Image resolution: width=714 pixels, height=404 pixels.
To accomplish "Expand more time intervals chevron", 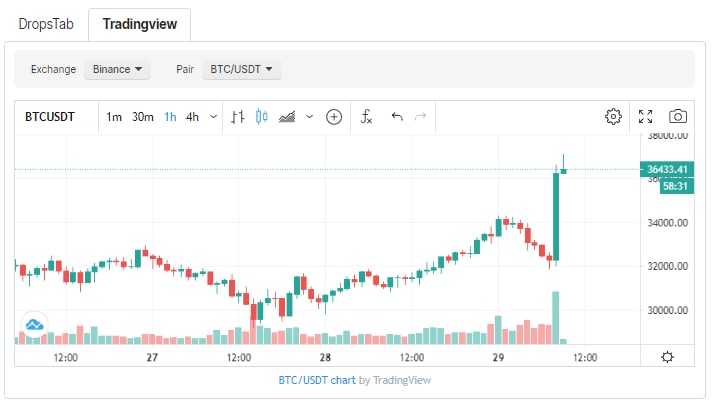I will [x=213, y=117].
